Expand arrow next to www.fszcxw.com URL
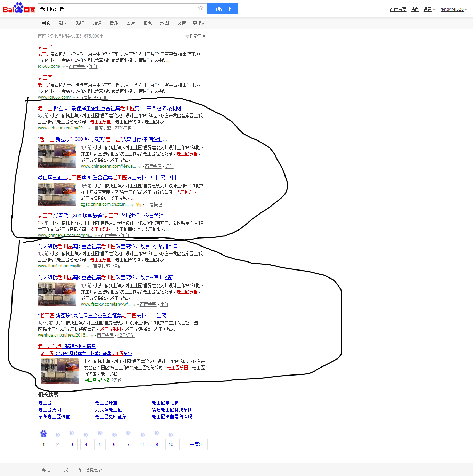 (x=134, y=305)
